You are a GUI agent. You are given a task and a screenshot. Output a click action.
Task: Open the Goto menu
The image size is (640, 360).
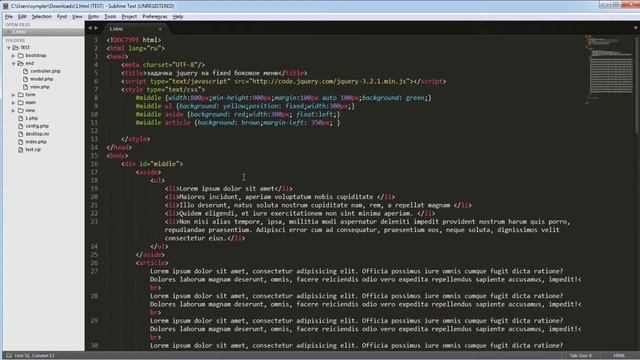(93, 17)
